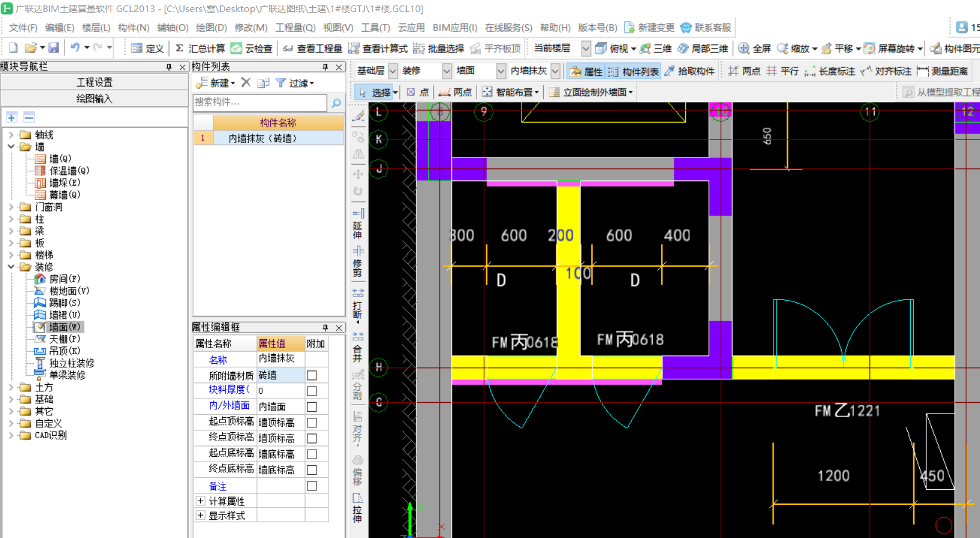Start 云检查 cloud check

tap(251, 49)
